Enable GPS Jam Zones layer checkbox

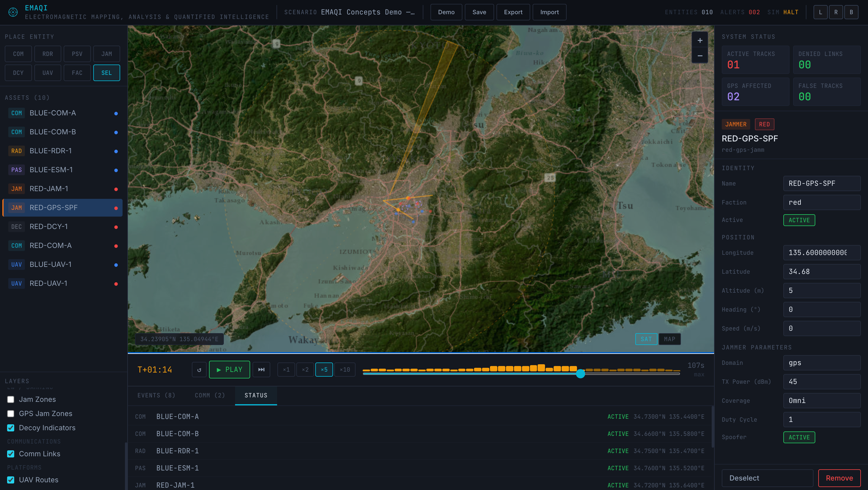11,414
